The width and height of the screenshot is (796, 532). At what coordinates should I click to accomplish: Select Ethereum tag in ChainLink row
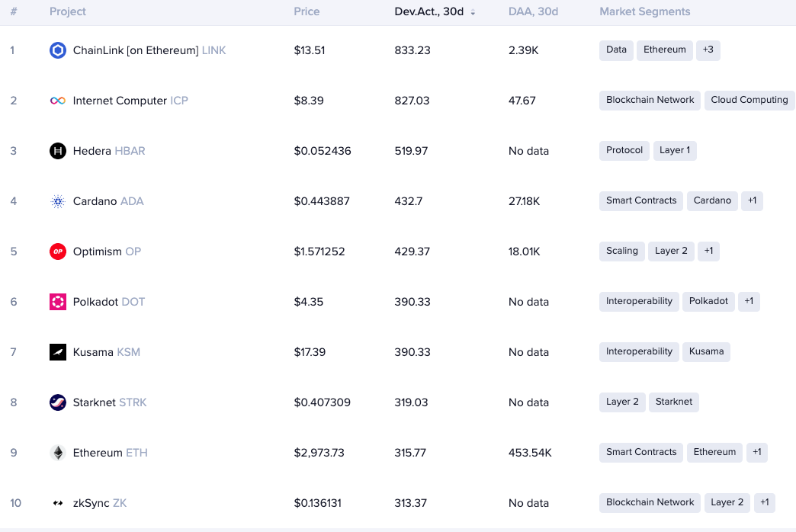pyautogui.click(x=665, y=50)
